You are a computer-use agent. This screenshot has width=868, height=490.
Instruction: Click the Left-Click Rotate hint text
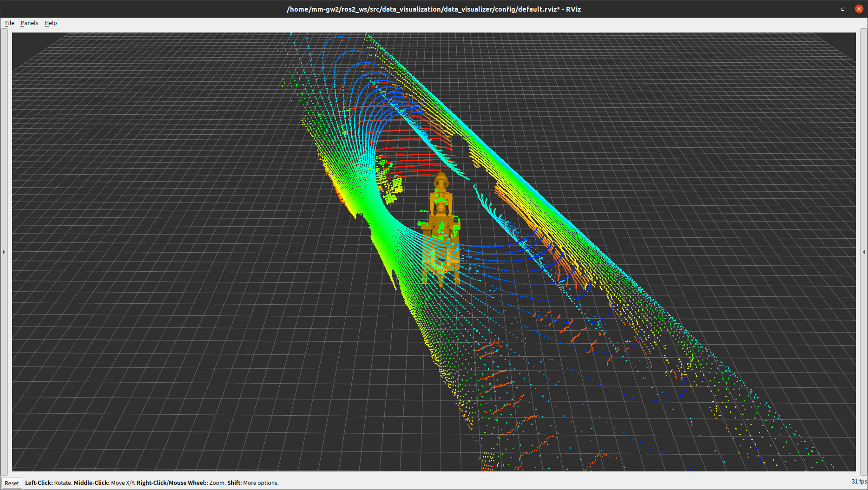tap(48, 483)
